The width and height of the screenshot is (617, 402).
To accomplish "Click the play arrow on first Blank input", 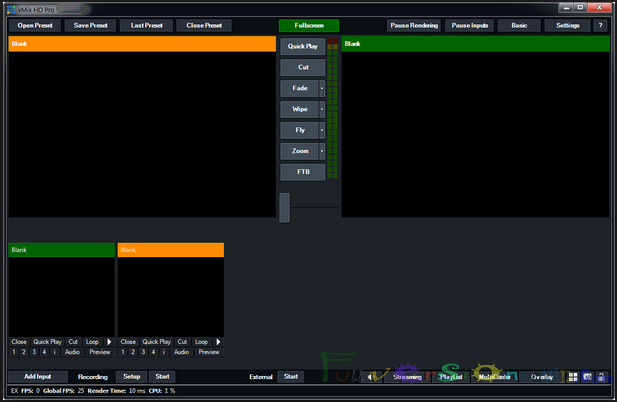I will coord(109,342).
